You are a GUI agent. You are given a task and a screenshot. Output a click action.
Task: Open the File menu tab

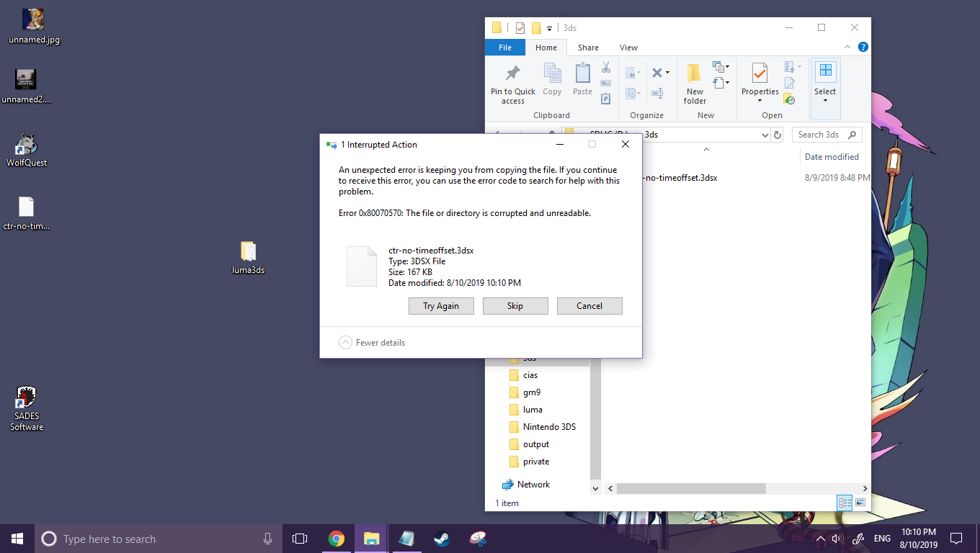[505, 48]
